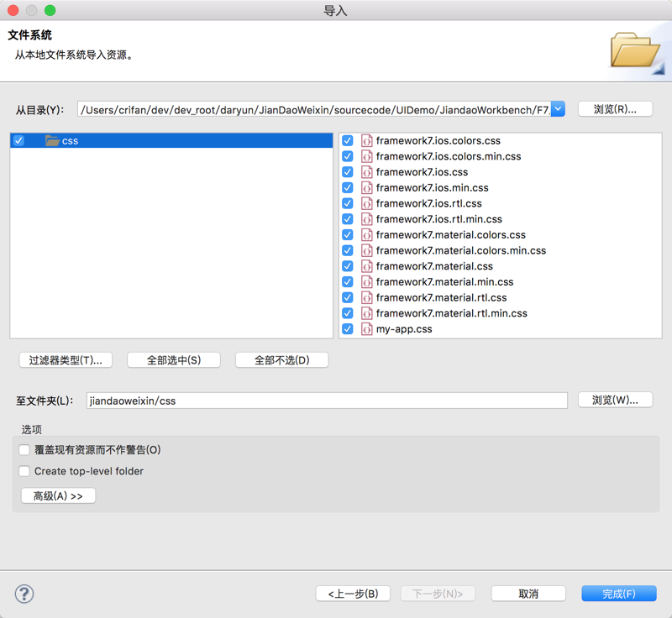
Task: Click file icon of framework7.material.min.css
Action: (366, 282)
